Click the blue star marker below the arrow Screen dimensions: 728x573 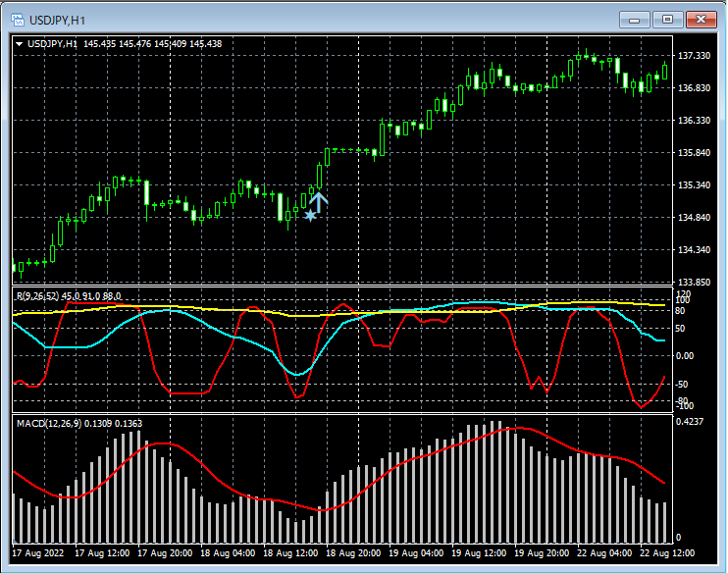pos(310,215)
